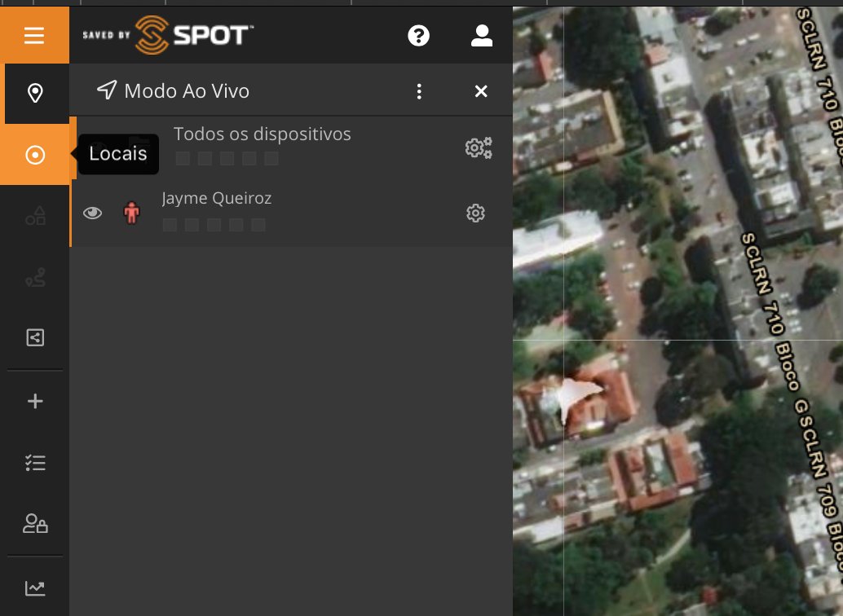Image resolution: width=843 pixels, height=616 pixels.
Task: Open the route path sidebar icon
Action: pos(35,279)
